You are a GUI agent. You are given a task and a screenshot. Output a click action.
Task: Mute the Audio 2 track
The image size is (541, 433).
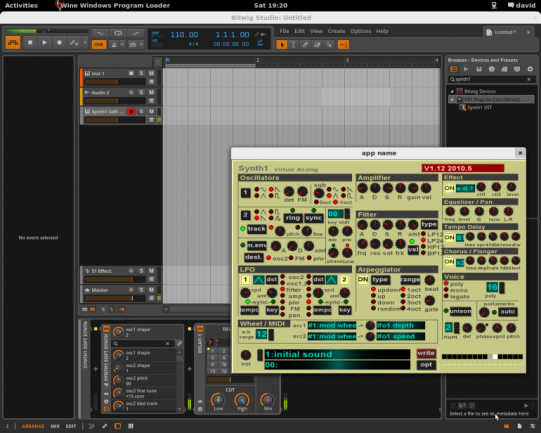[x=151, y=92]
